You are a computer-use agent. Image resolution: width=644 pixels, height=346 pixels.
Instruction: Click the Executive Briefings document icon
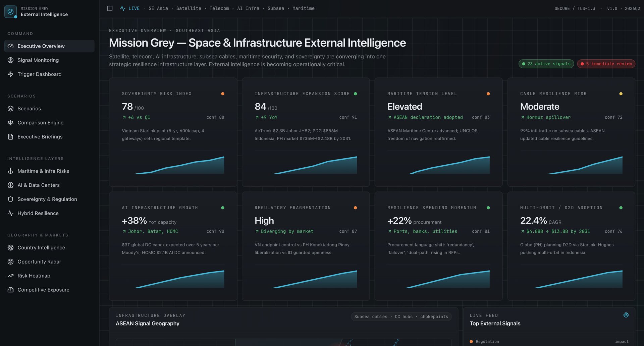(11, 137)
